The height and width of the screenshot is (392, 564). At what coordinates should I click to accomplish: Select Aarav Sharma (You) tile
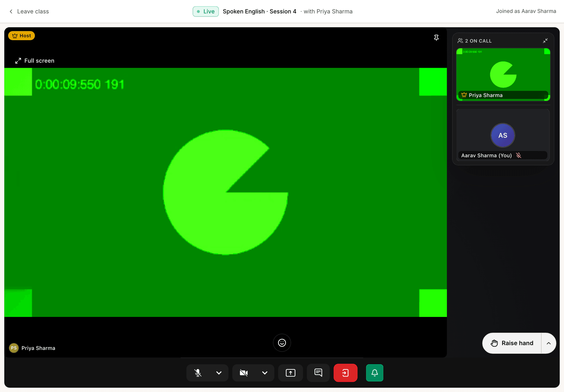503,135
